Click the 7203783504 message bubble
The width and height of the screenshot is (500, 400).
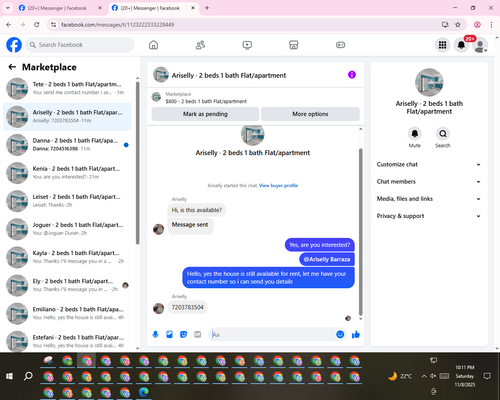click(187, 307)
